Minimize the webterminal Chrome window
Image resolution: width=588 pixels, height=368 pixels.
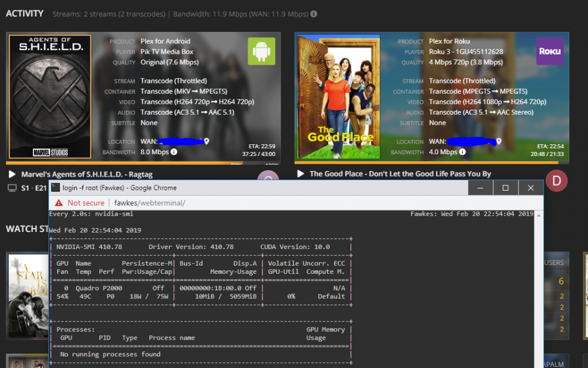point(480,188)
